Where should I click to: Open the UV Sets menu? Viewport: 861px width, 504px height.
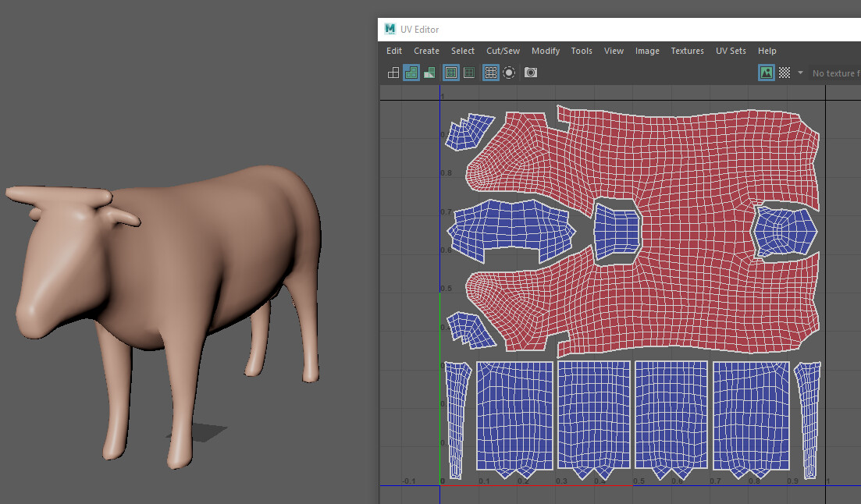pyautogui.click(x=731, y=51)
